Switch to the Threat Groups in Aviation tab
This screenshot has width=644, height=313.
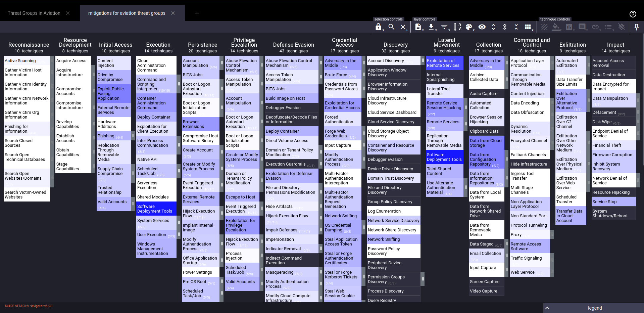[34, 13]
